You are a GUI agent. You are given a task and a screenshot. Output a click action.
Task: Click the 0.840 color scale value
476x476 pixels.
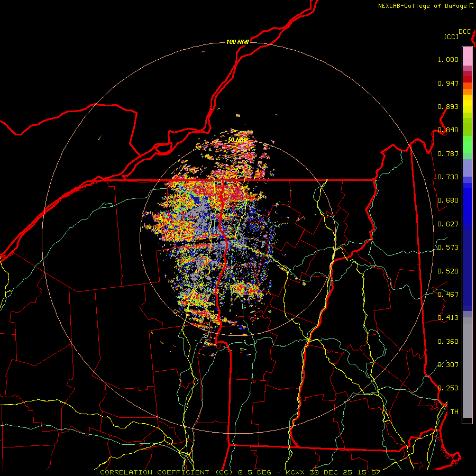(448, 130)
